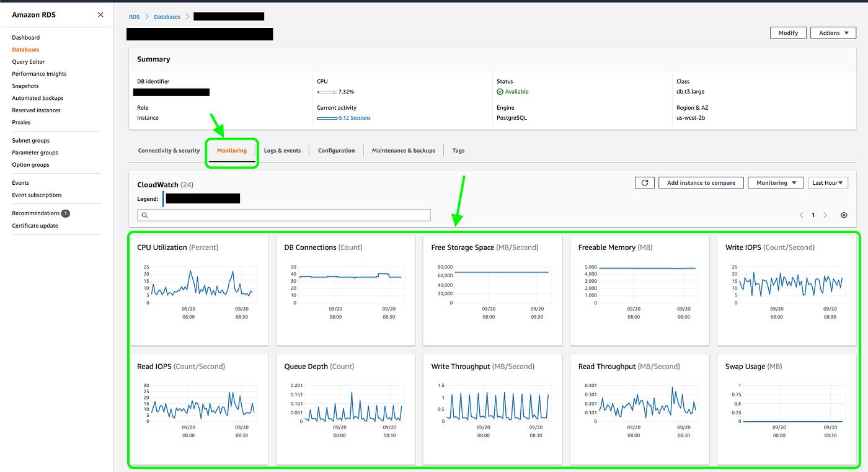Image resolution: width=868 pixels, height=472 pixels.
Task: Switch to the Monitoring tab
Action: [x=232, y=150]
